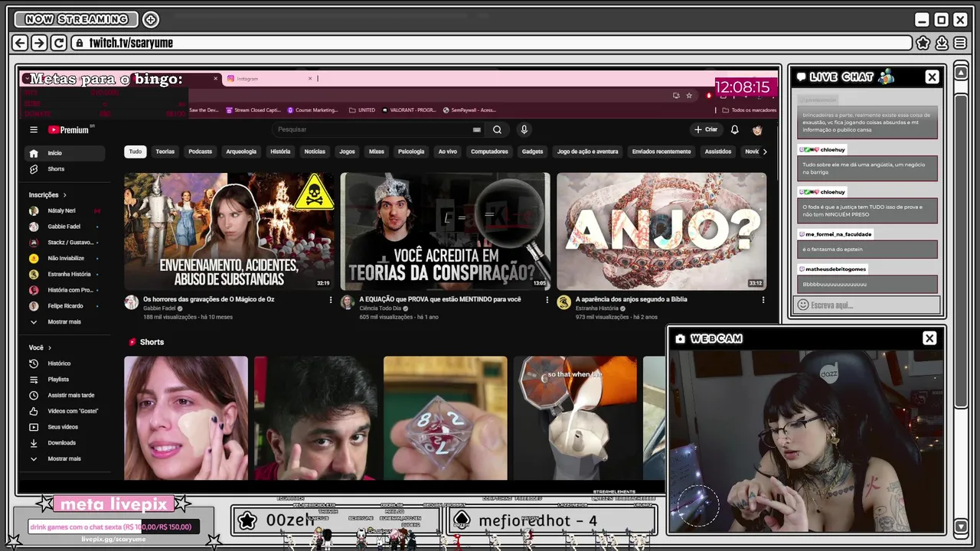The width and height of the screenshot is (980, 551).
Task: Click the overlay browser back arrow
Action: (x=21, y=43)
